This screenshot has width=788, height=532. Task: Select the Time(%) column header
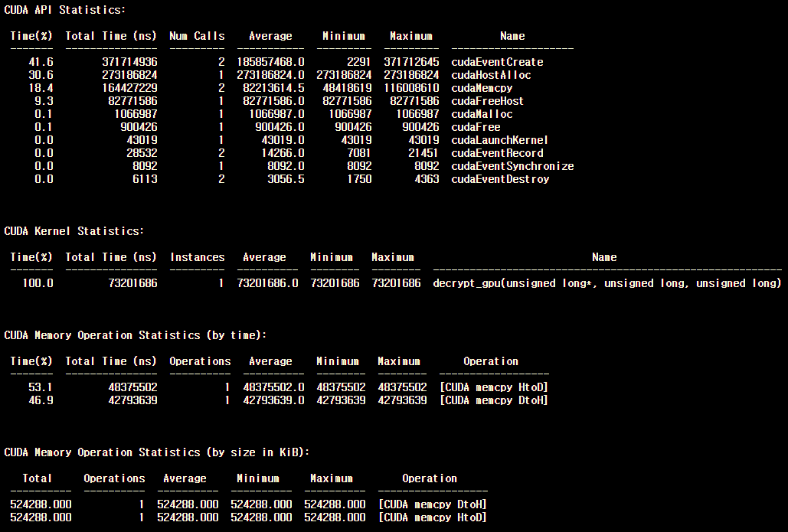pyautogui.click(x=31, y=36)
